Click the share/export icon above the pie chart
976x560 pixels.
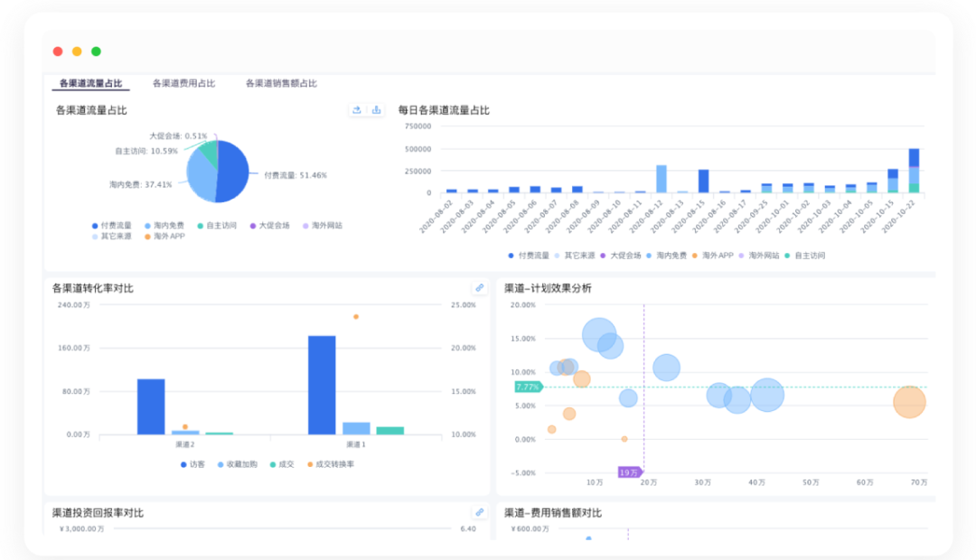tap(358, 110)
